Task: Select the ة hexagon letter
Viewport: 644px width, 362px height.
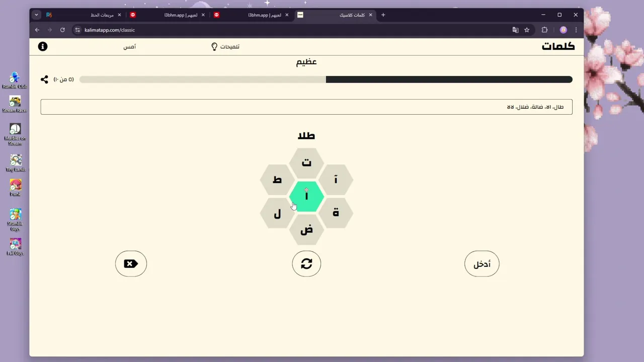Action: tap(336, 213)
